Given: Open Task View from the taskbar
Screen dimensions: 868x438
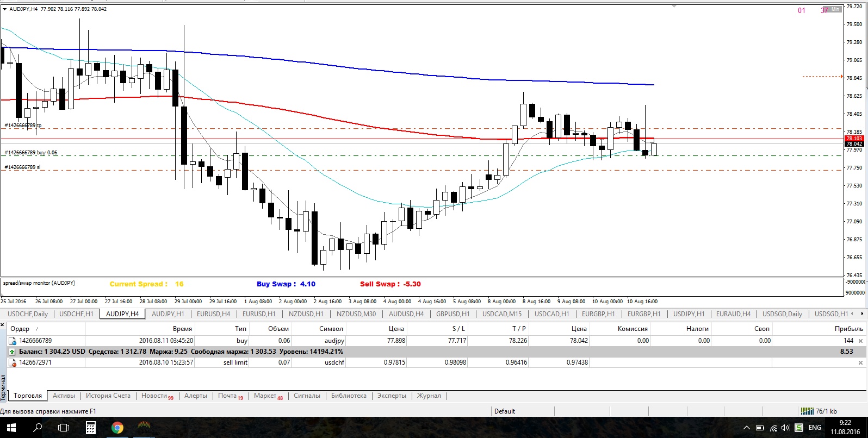Looking at the screenshot, I should [x=64, y=428].
